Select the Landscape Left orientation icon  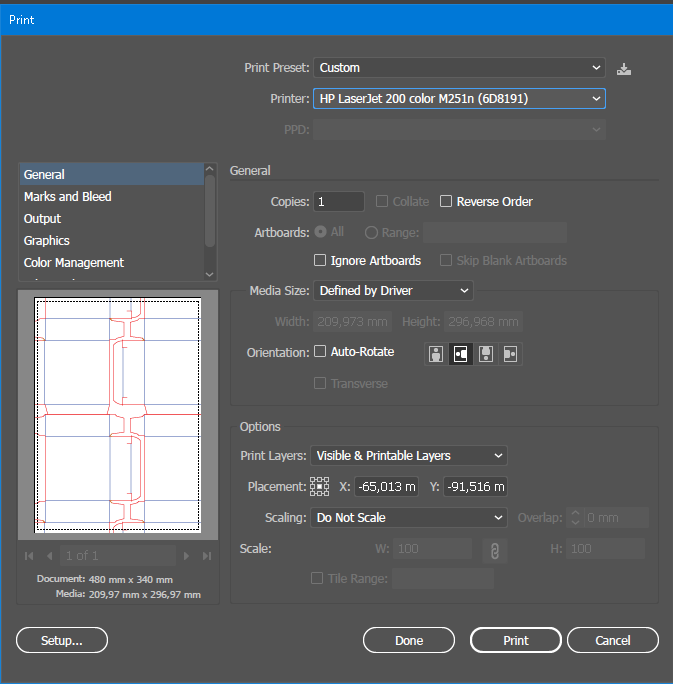pyautogui.click(x=461, y=354)
